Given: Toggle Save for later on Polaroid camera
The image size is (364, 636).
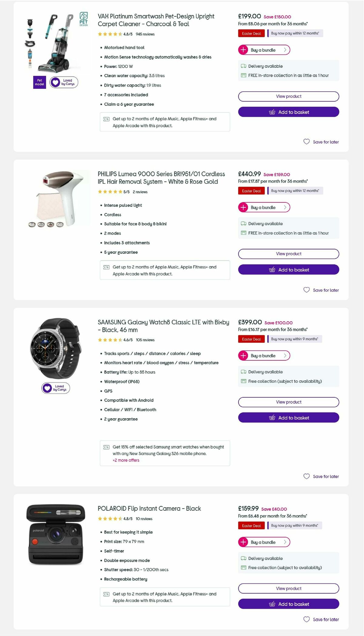Looking at the screenshot, I should click(321, 619).
